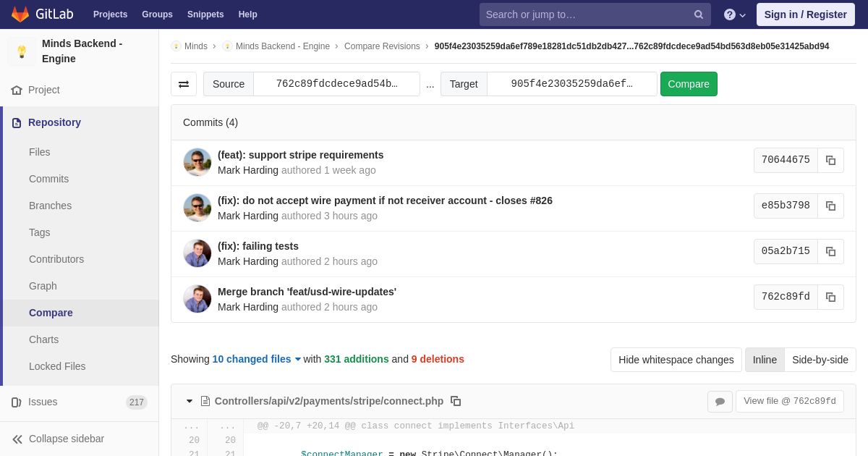Open the Groups menu
This screenshot has height=456, width=868.
[x=157, y=14]
